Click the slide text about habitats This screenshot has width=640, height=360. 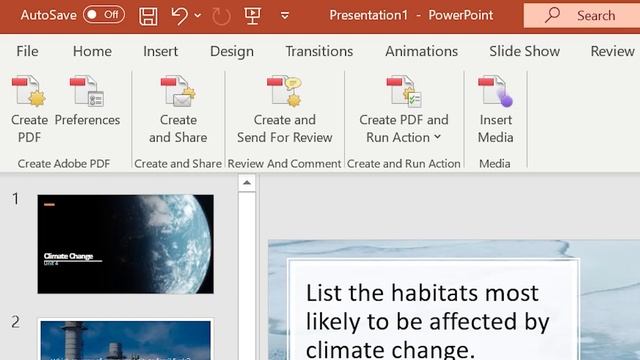click(427, 322)
